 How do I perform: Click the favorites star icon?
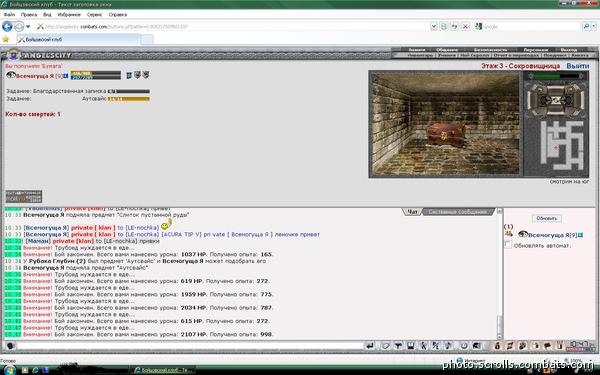[x=6, y=39]
